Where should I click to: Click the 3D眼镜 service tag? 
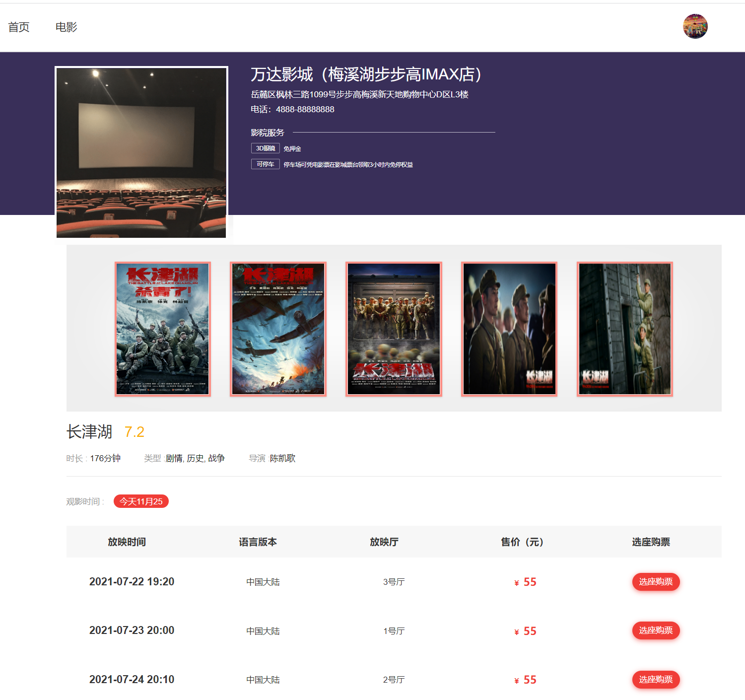(x=266, y=148)
